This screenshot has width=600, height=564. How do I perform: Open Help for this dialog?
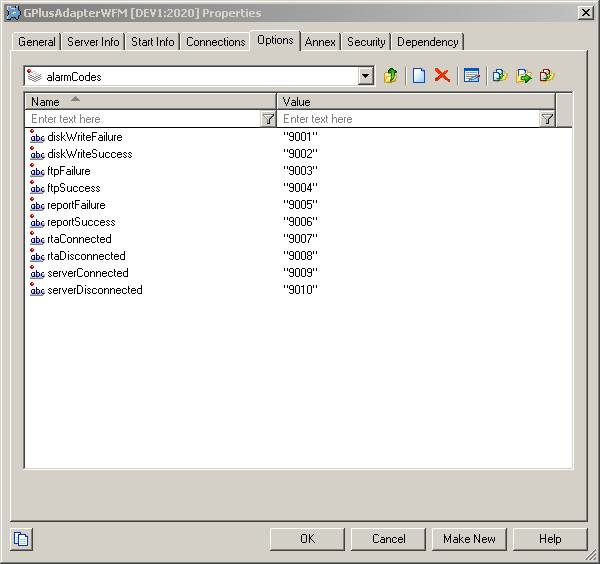point(550,539)
